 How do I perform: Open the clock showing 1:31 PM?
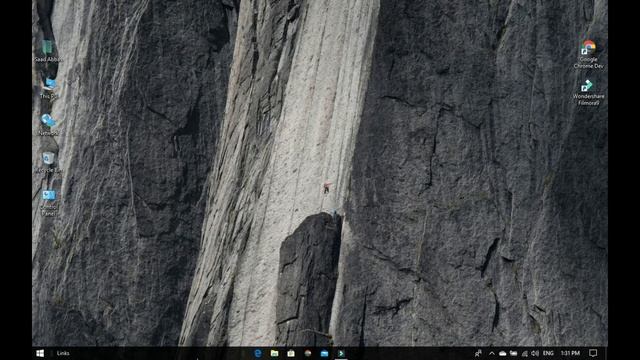[570, 353]
